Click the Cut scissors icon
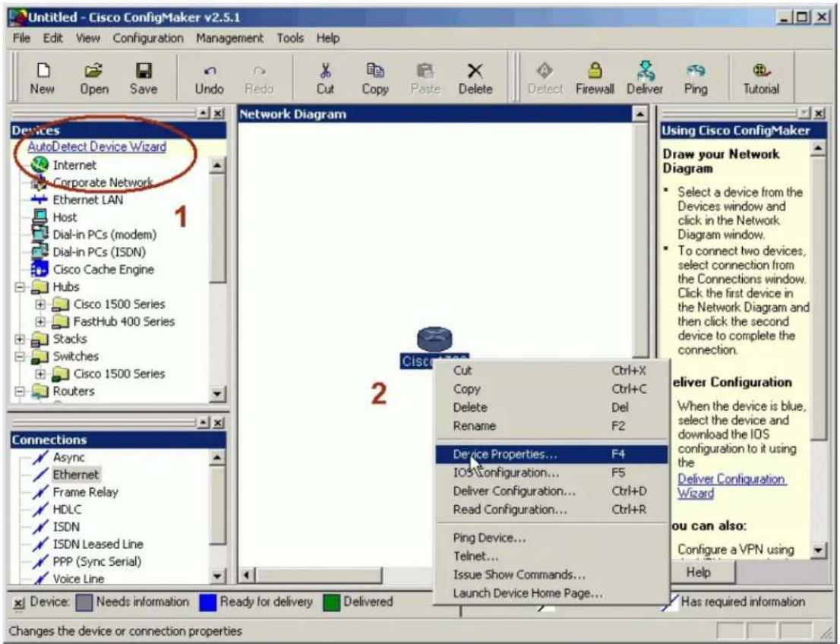This screenshot has width=840, height=644. [x=325, y=70]
